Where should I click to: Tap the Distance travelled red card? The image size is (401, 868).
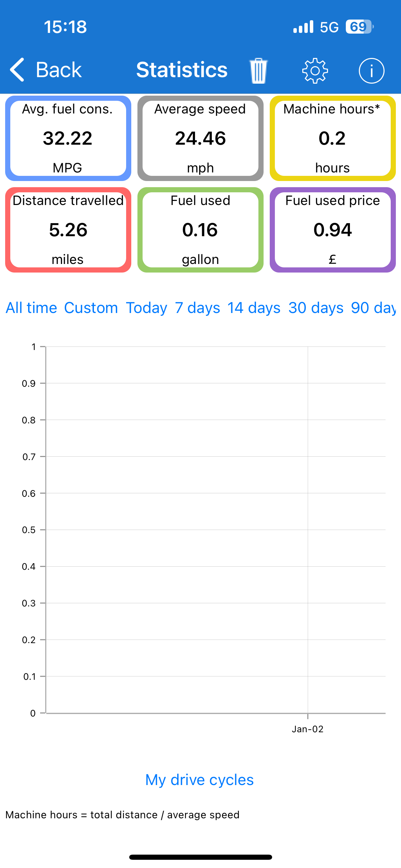click(x=68, y=230)
